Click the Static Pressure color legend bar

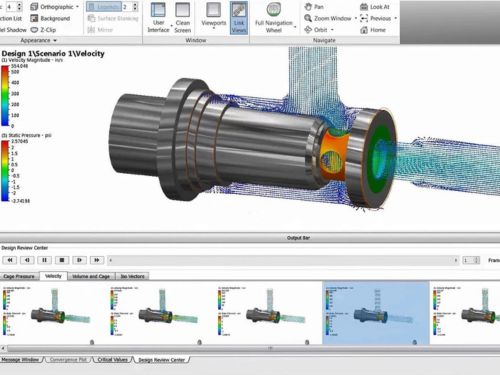[x=5, y=171]
